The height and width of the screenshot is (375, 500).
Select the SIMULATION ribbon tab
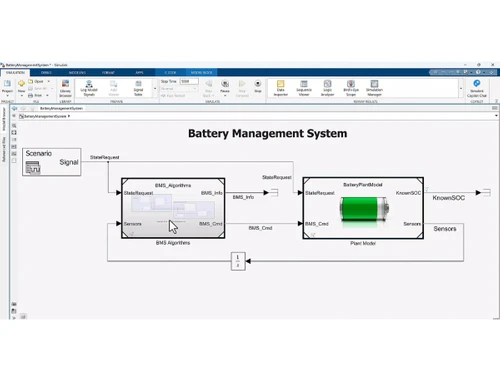(x=15, y=72)
